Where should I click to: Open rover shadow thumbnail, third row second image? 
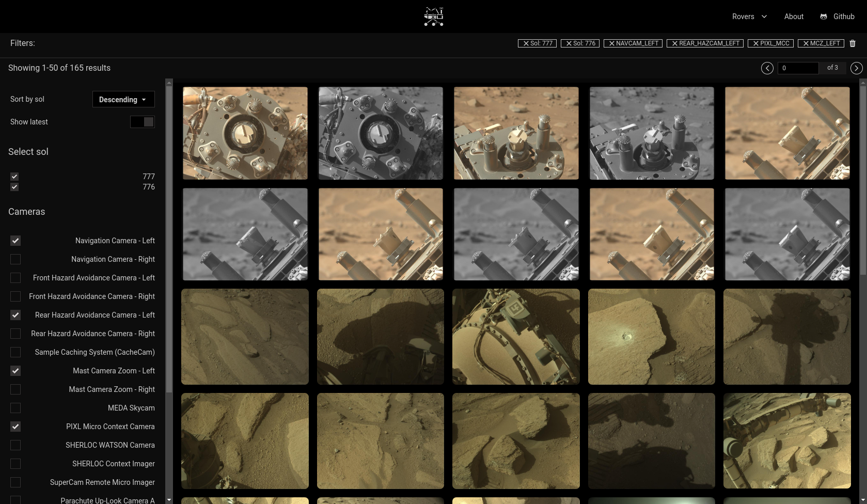point(381,337)
